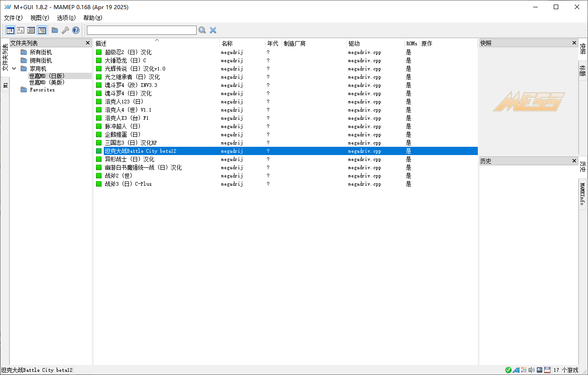Image resolution: width=588 pixels, height=375 pixels.
Task: Collapse the 家用机 tree node
Action: [x=14, y=69]
